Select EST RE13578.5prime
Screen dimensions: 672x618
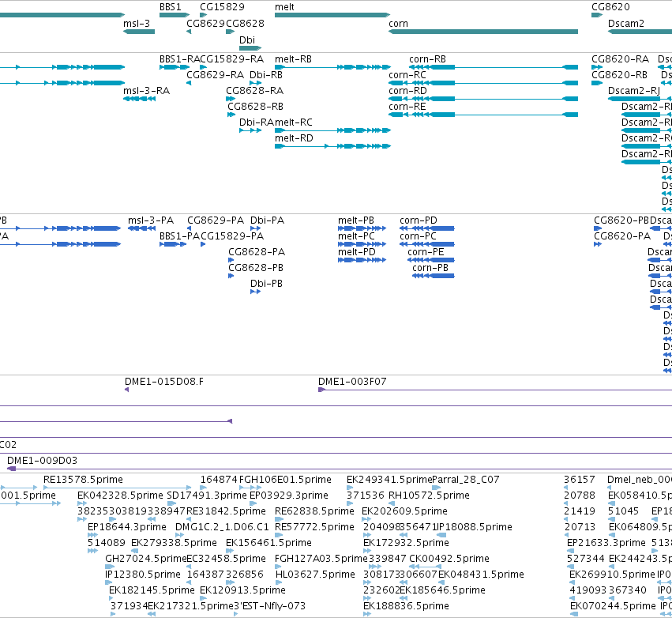click(x=83, y=480)
